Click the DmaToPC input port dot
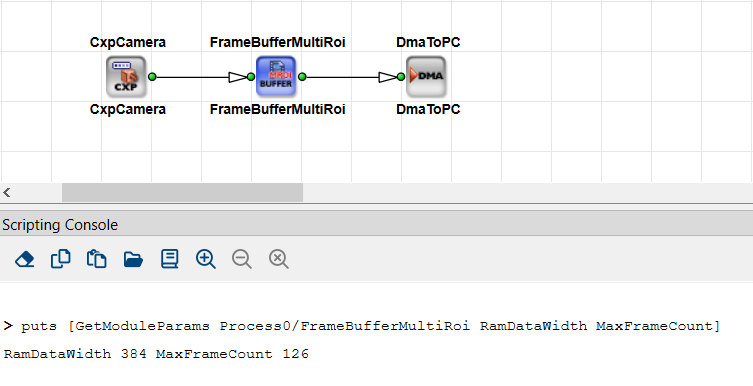This screenshot has height=386, width=753. (401, 77)
